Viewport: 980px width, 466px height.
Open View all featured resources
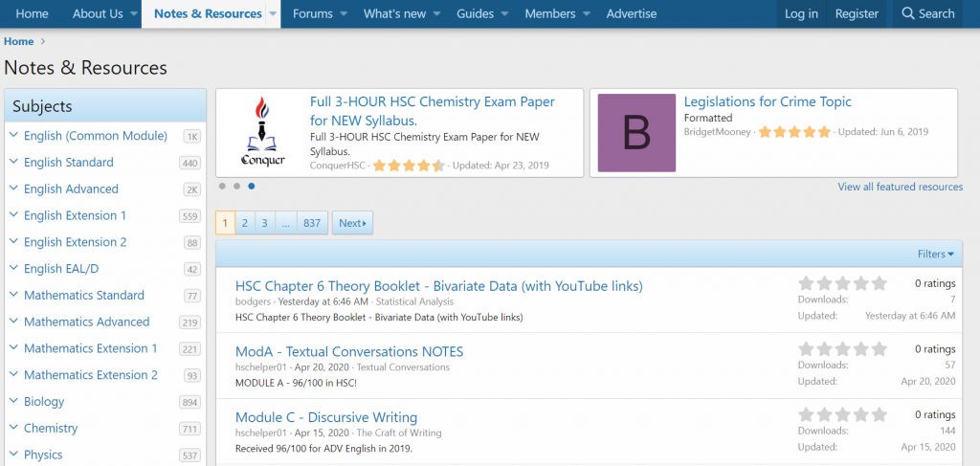(900, 187)
